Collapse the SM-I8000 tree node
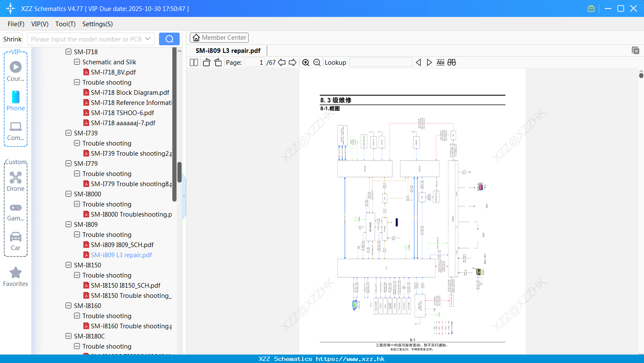The image size is (644, 363). (69, 194)
